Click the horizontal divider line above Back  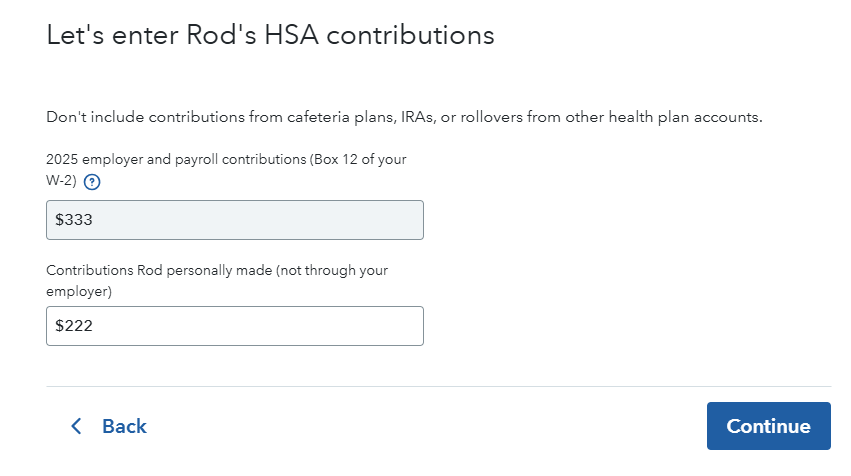tap(438, 386)
